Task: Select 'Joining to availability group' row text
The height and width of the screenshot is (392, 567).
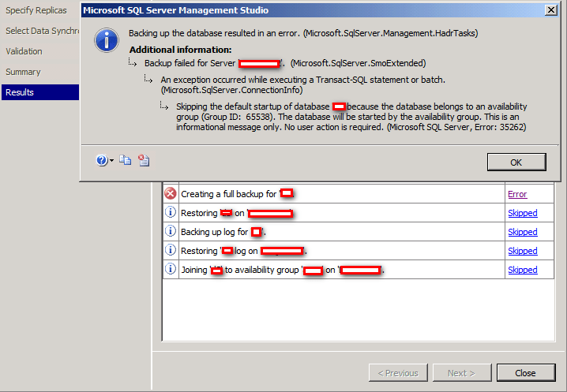Action: (283, 270)
